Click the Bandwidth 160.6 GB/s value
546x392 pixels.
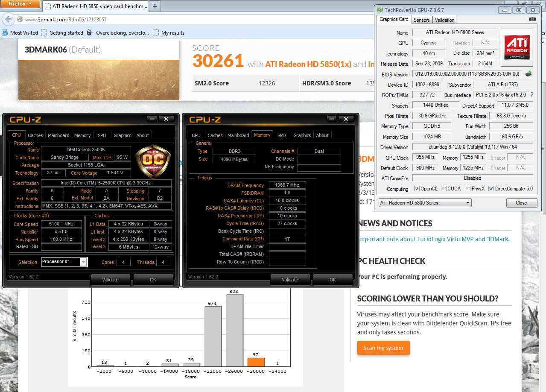click(x=511, y=137)
